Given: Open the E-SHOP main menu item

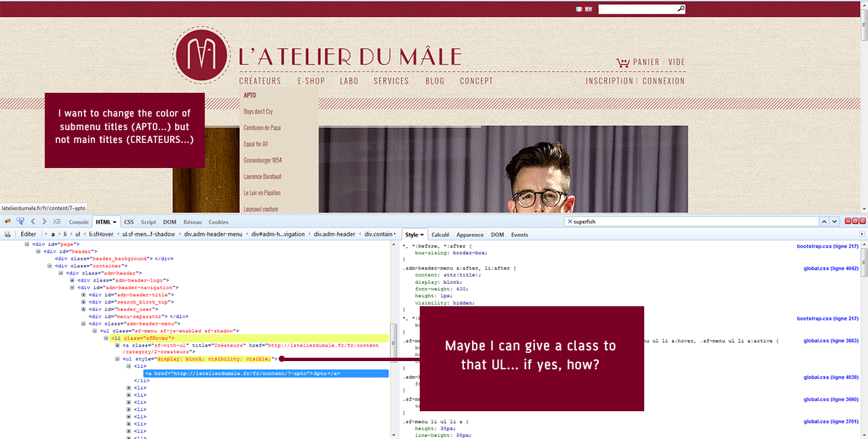Looking at the screenshot, I should [x=311, y=81].
